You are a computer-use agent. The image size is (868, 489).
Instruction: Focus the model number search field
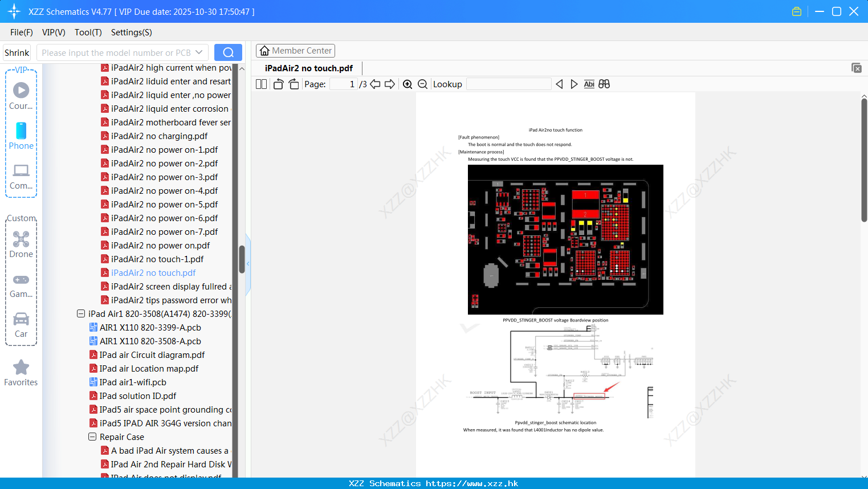116,52
